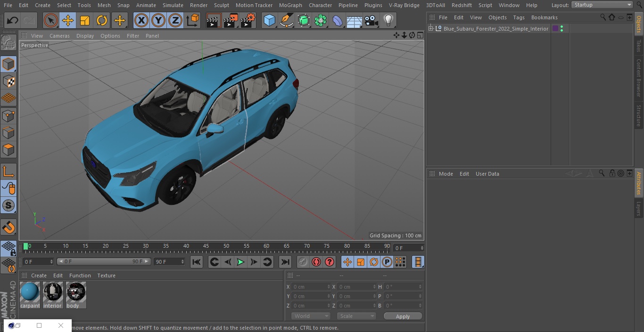The height and width of the screenshot is (332, 644).
Task: Select the Spline Pen tool
Action: click(286, 20)
